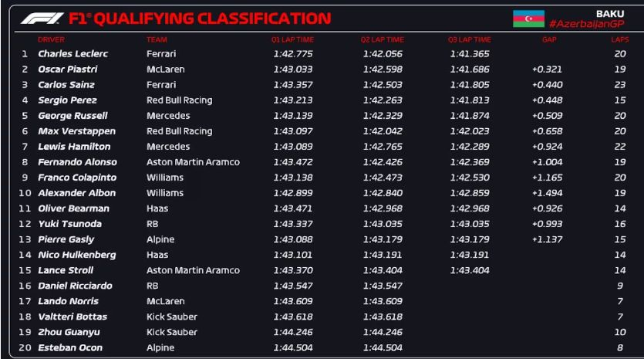Select the Aston Martin Aramco team for Alonso

[x=193, y=162]
